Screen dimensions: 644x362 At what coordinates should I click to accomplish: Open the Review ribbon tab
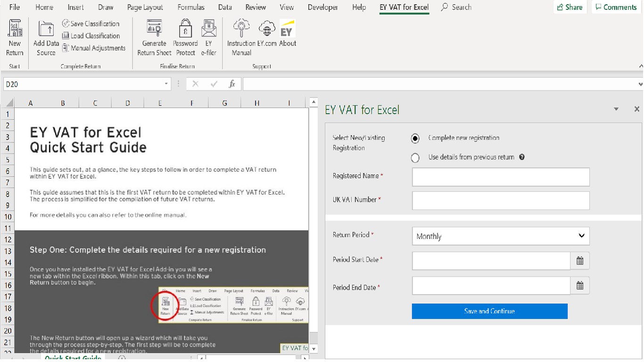pyautogui.click(x=256, y=7)
